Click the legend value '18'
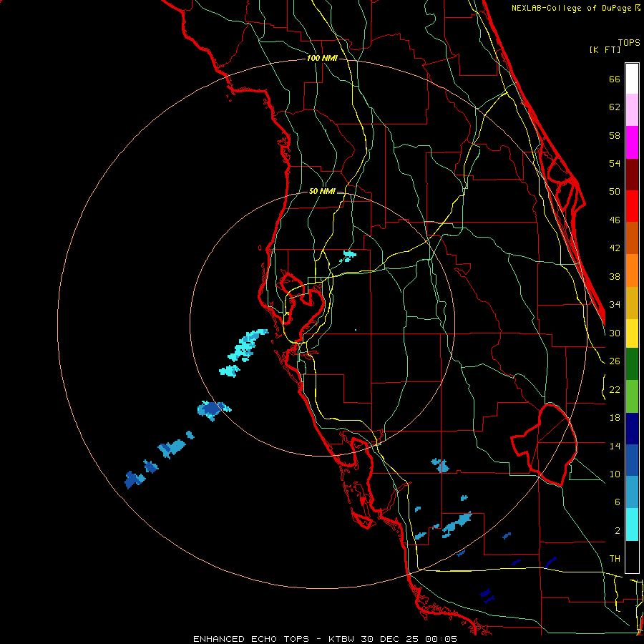The height and width of the screenshot is (644, 644). tap(615, 418)
